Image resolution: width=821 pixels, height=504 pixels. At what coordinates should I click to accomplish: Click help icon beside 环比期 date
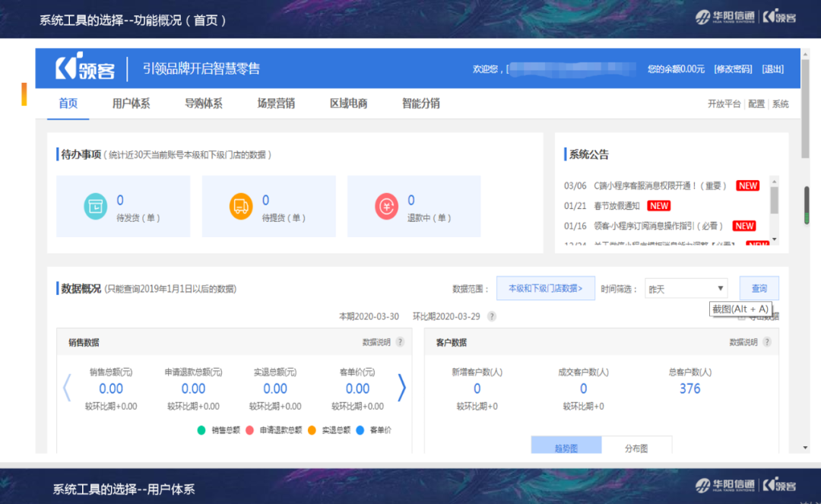(x=492, y=316)
